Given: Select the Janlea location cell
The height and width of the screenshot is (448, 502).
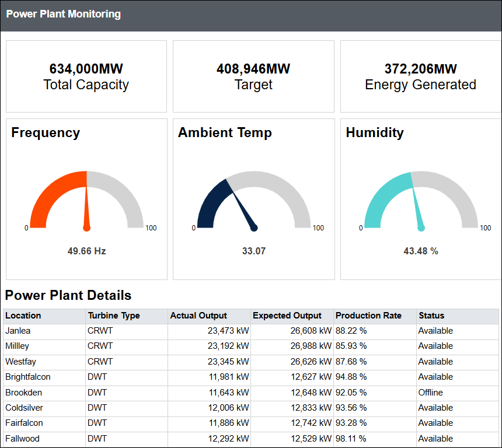Looking at the screenshot, I should pos(44,331).
